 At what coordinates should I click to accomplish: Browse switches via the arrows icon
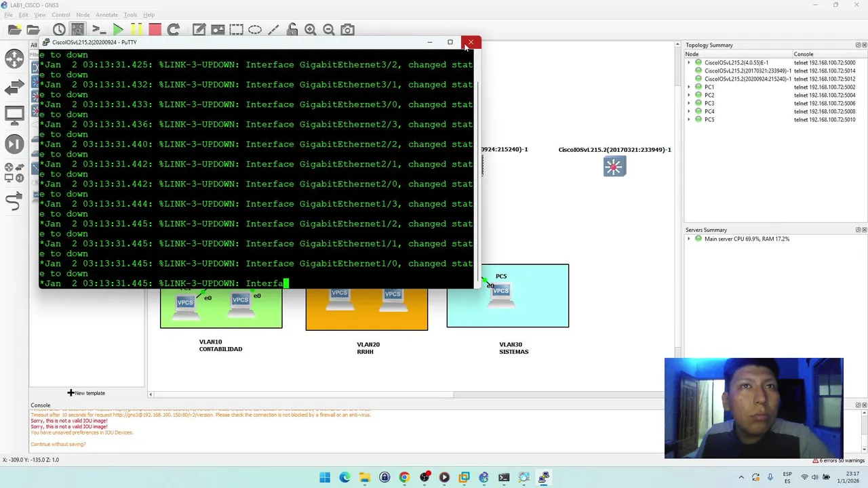[14, 88]
